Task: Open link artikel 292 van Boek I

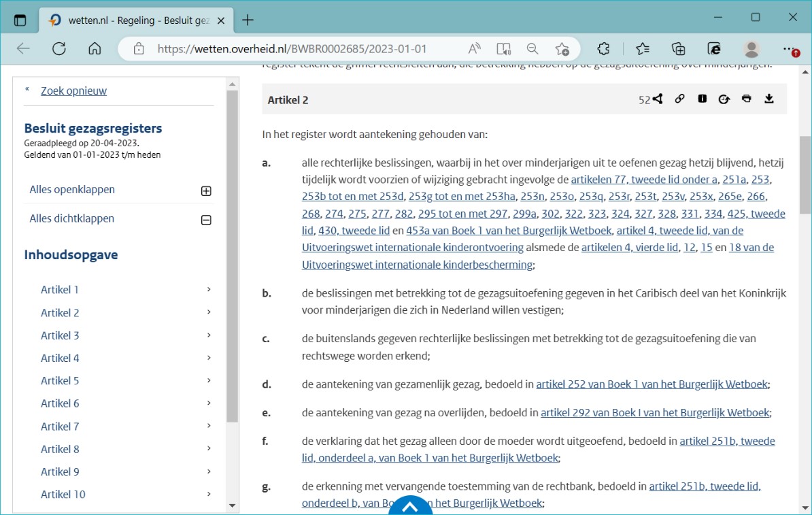Action: pyautogui.click(x=655, y=413)
